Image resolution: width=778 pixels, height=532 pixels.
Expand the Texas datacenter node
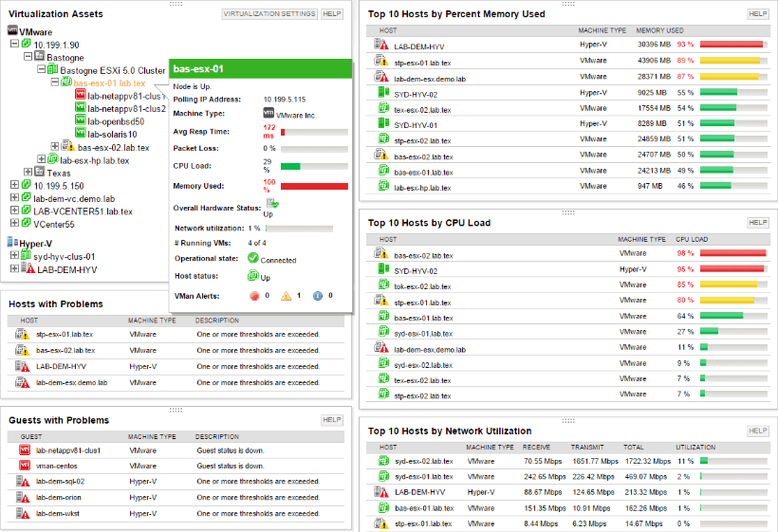tap(28, 172)
